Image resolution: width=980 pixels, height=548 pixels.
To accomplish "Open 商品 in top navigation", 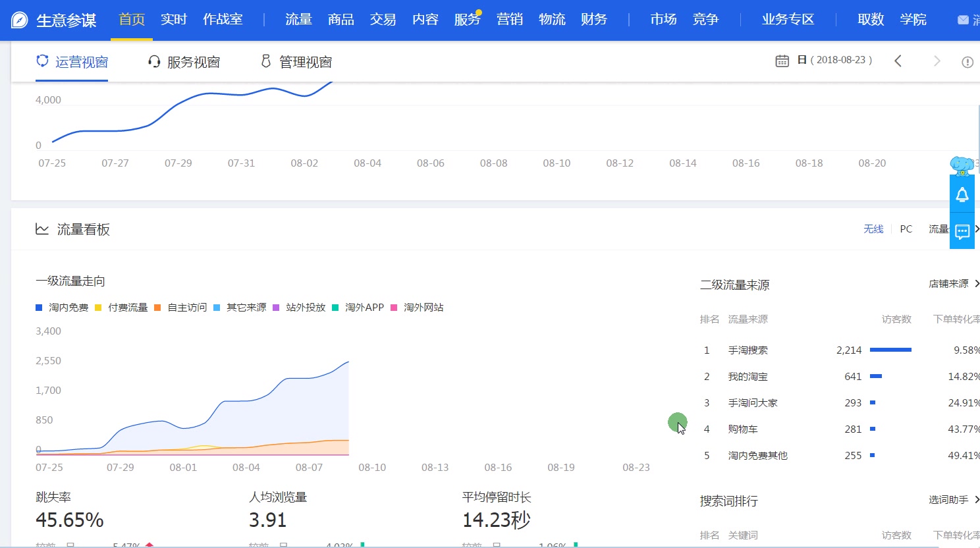I will tap(341, 20).
